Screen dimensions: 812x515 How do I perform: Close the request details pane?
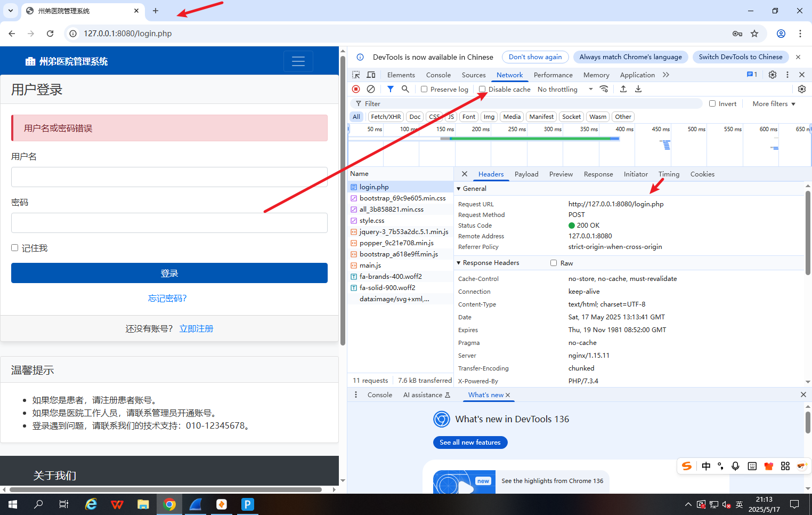point(465,174)
